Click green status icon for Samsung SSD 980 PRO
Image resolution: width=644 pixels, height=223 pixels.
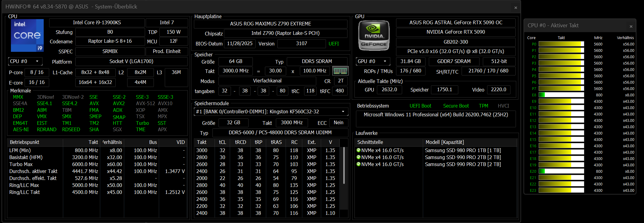click(358, 150)
